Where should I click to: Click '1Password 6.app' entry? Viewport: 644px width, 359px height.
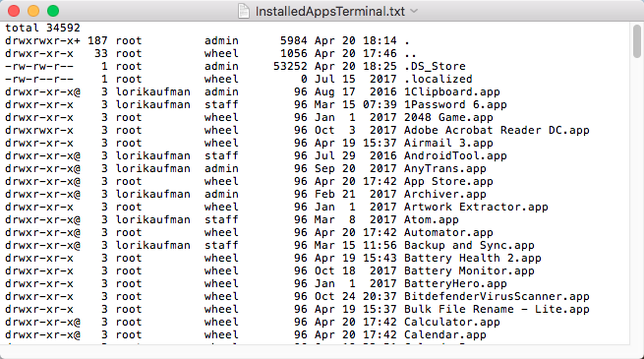(x=455, y=104)
